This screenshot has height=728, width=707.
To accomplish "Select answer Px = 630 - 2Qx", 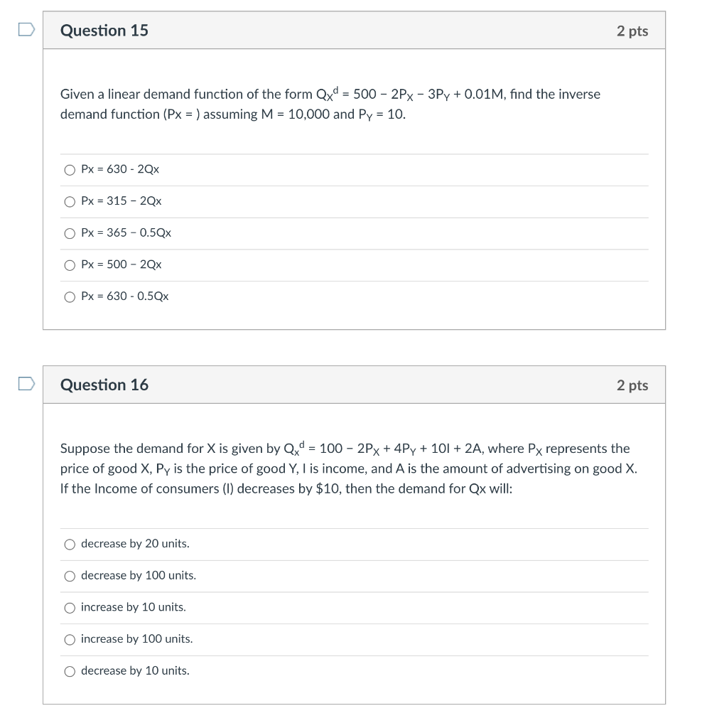I will click(x=70, y=169).
